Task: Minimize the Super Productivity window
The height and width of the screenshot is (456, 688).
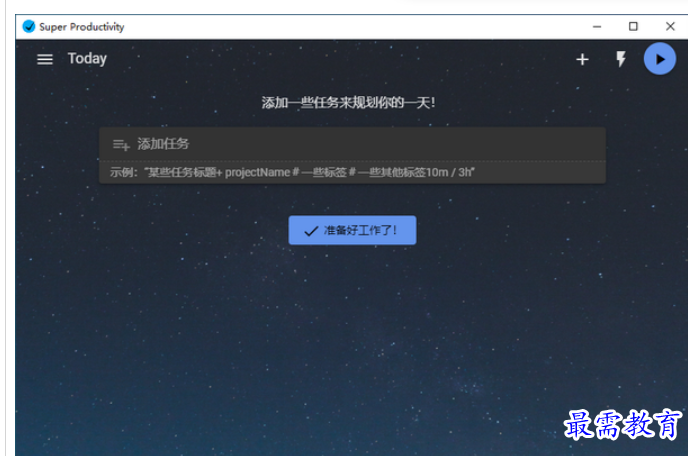Action: click(596, 26)
